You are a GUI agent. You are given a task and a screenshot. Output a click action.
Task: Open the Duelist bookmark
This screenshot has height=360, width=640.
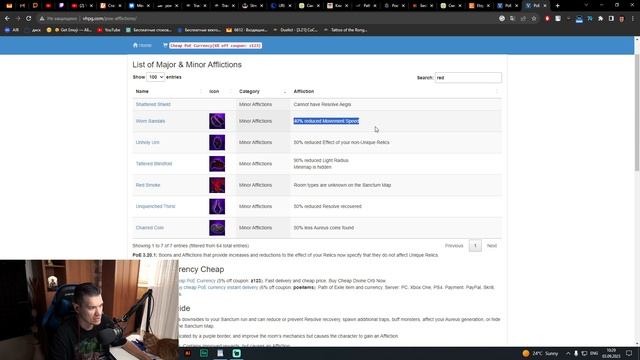pos(295,30)
